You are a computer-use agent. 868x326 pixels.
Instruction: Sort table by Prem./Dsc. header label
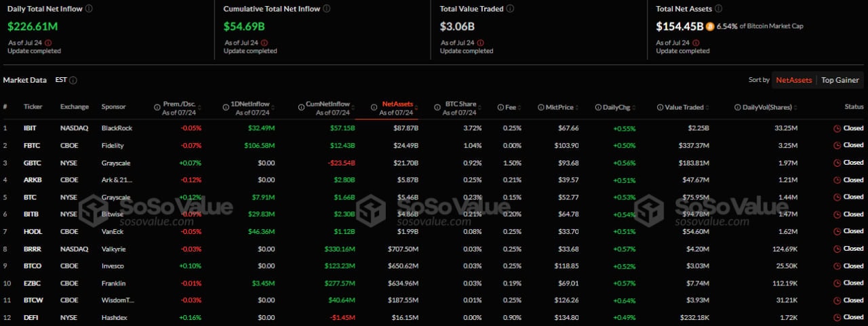[x=179, y=104]
